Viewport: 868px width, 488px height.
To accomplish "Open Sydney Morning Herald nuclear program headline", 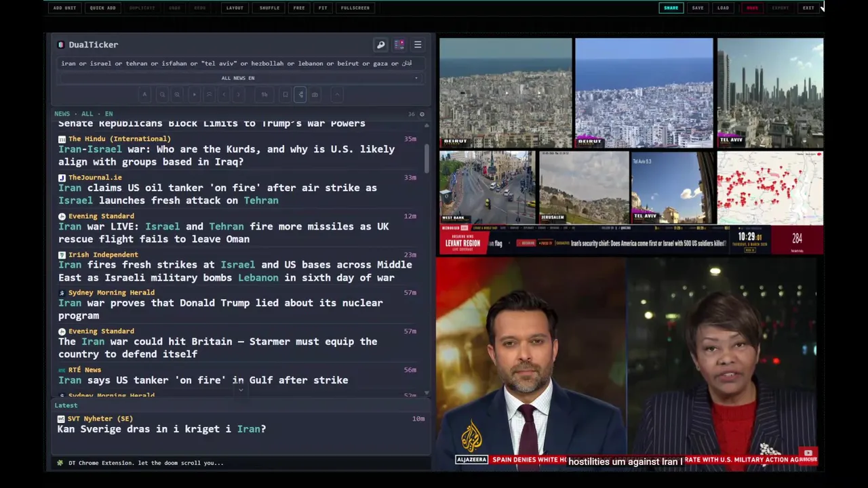I will [220, 310].
